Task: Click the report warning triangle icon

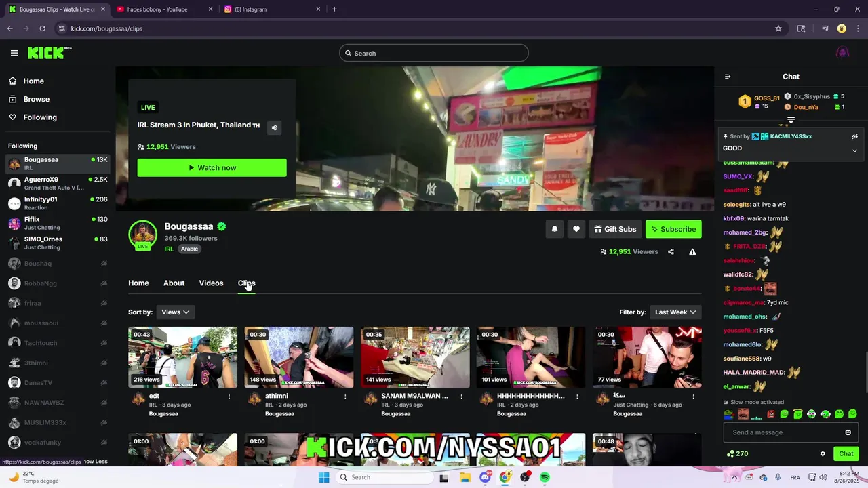Action: (x=692, y=251)
